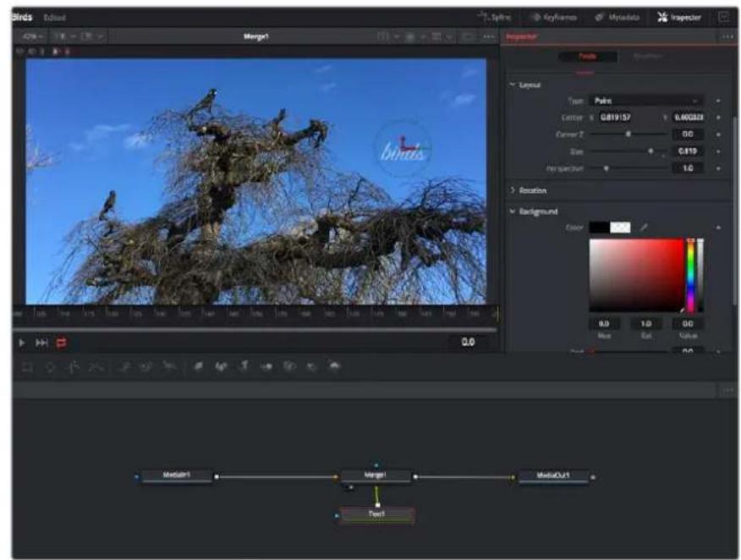Open the dropdown arrow next to the split viewer icon

397,36
